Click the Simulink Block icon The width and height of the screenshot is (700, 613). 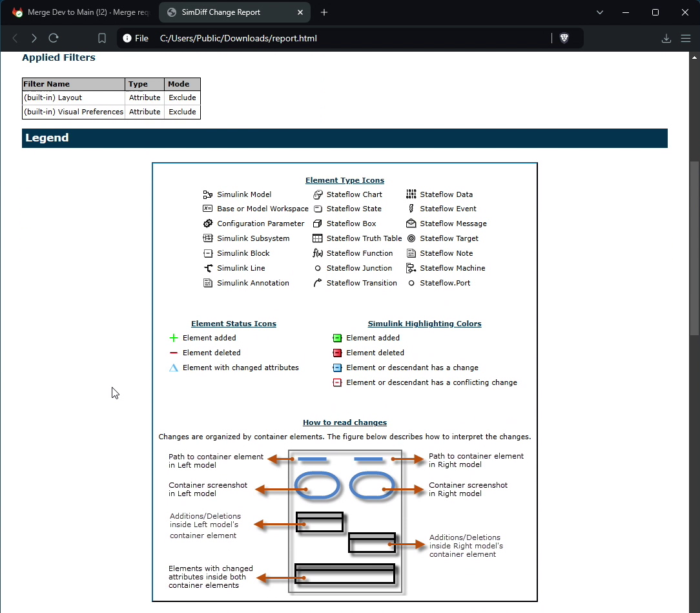click(207, 253)
